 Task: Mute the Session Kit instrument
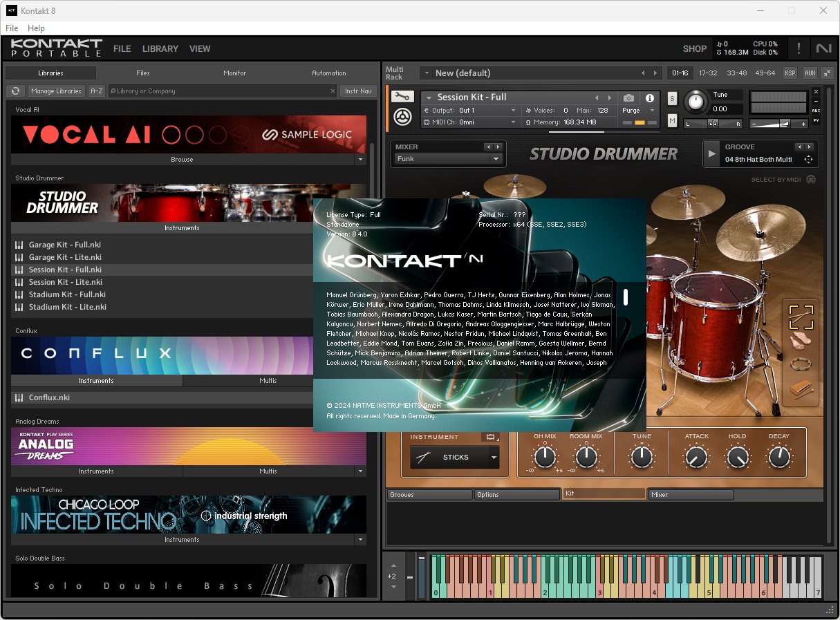coord(672,121)
